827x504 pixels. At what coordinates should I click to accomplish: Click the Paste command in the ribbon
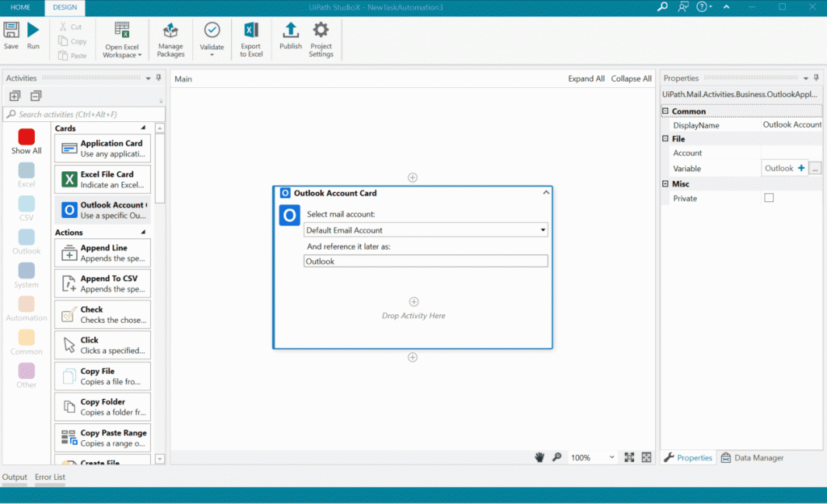[72, 56]
